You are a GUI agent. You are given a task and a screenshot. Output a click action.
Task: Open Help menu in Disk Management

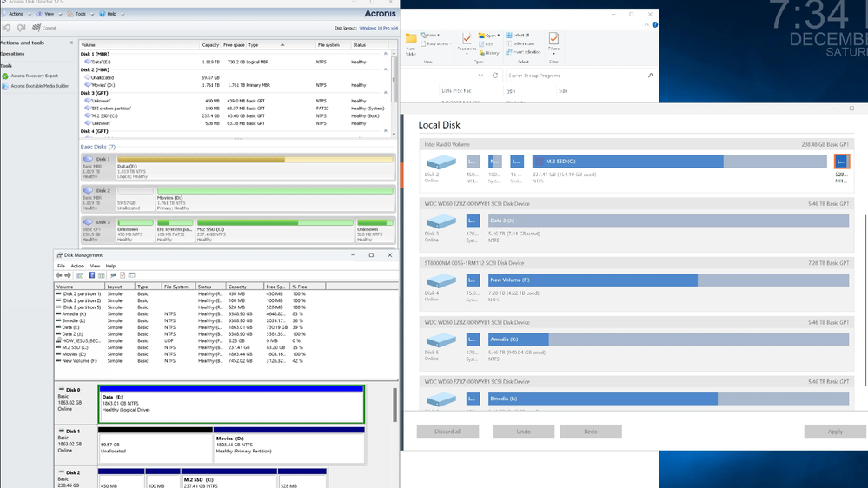tap(110, 266)
